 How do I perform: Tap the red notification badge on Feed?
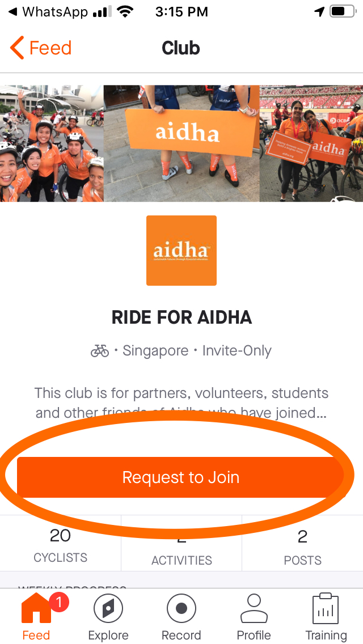click(x=60, y=603)
